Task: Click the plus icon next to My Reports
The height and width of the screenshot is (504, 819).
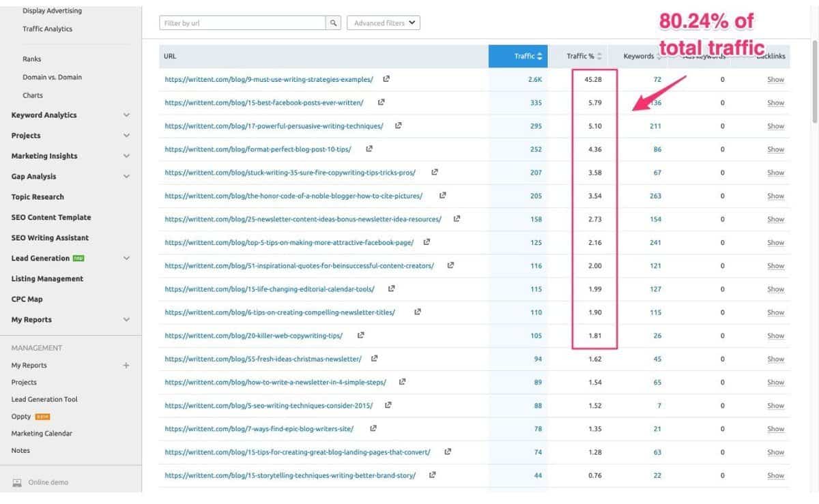Action: click(x=126, y=366)
